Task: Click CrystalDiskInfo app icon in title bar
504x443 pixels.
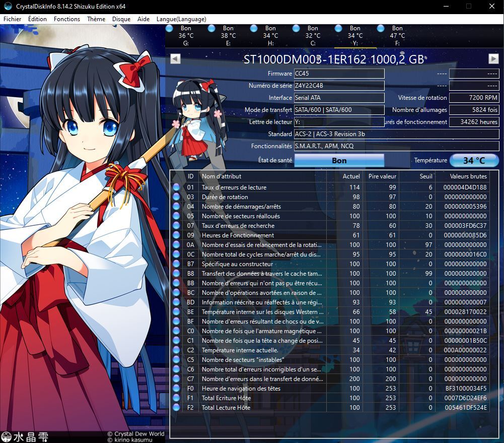Action: point(8,6)
